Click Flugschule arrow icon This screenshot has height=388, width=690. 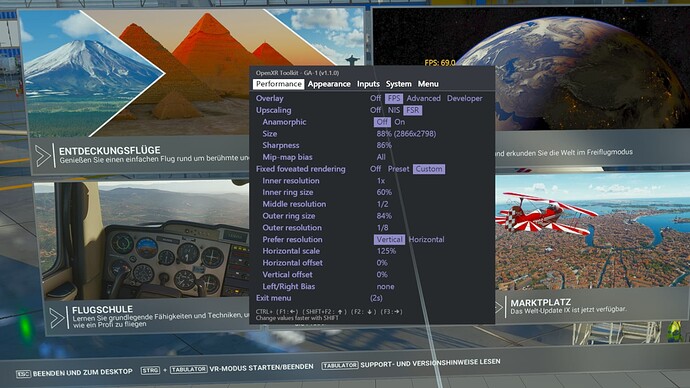click(57, 318)
